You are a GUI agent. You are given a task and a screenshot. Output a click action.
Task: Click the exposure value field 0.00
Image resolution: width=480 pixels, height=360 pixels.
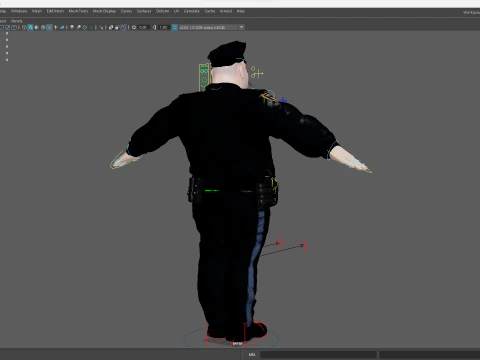(143, 27)
